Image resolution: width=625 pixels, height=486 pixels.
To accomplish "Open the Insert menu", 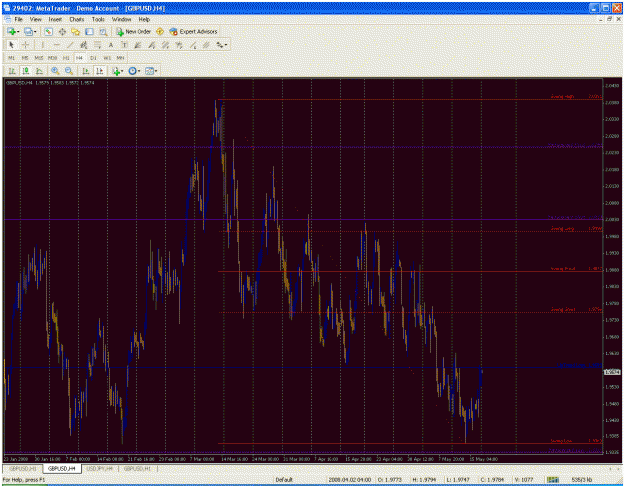I will [55, 19].
